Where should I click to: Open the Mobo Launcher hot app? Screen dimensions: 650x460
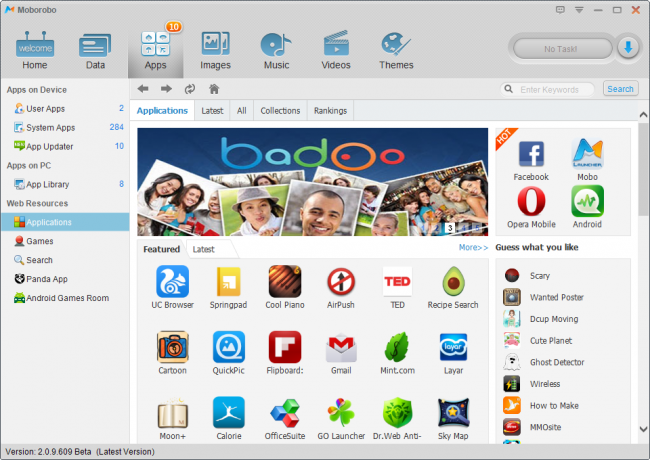pos(587,160)
